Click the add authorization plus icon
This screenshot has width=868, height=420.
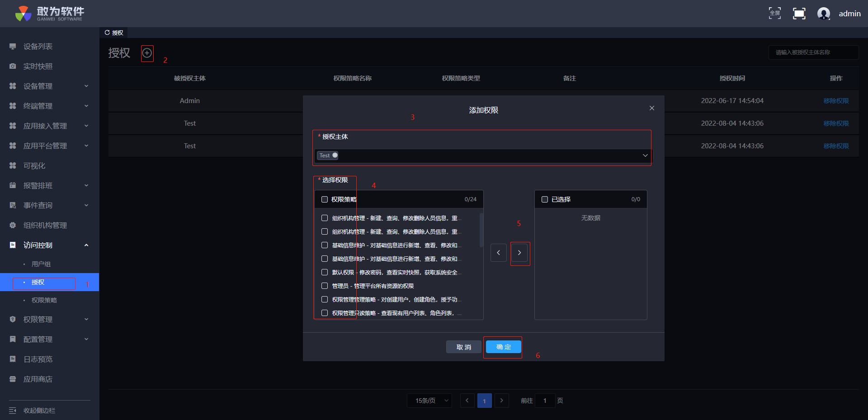147,53
